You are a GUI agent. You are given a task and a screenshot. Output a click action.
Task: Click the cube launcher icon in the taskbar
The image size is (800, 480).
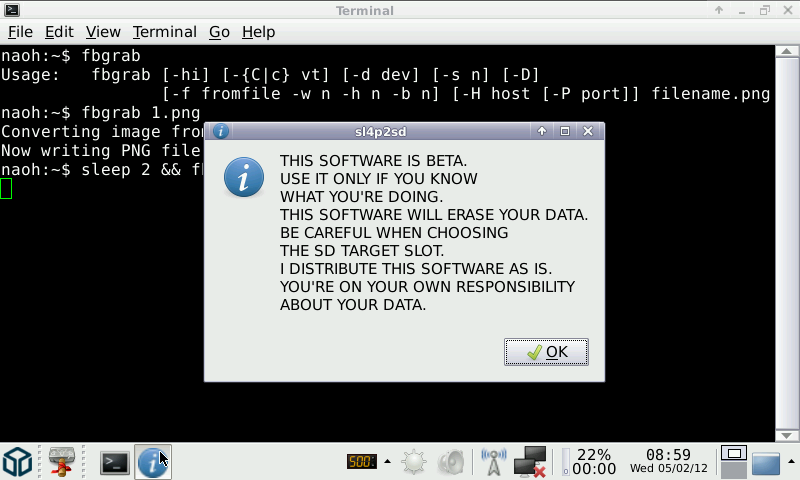pyautogui.click(x=18, y=462)
